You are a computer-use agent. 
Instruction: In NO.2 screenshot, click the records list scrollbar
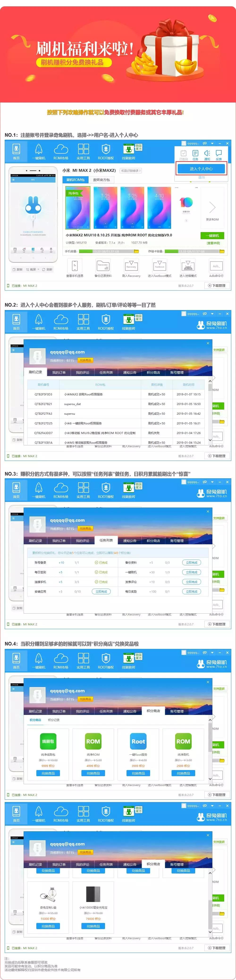[x=210, y=411]
